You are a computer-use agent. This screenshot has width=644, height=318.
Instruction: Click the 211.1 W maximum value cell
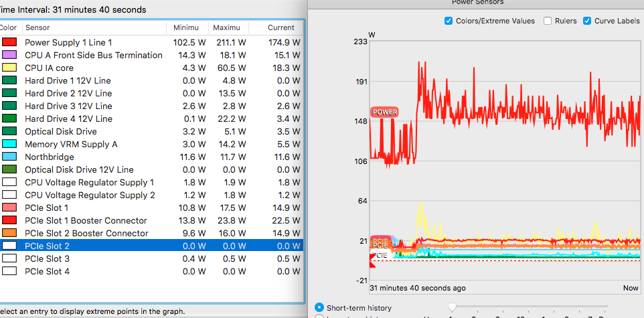coord(231,42)
